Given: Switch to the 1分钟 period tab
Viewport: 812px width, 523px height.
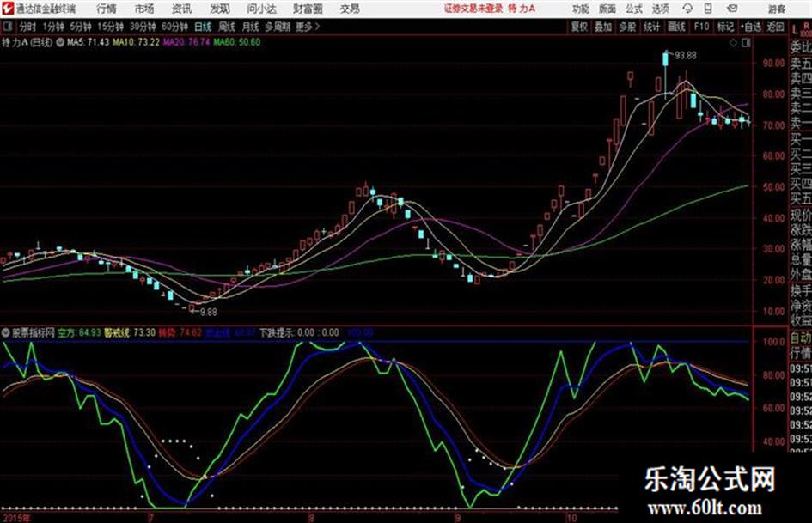Looking at the screenshot, I should [x=53, y=27].
